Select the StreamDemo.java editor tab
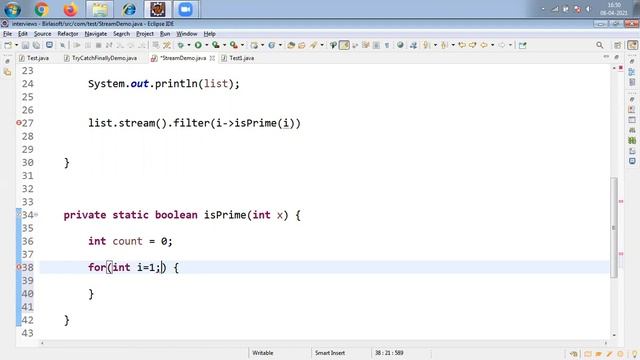Image resolution: width=640 pixels, height=360 pixels. tap(179, 58)
